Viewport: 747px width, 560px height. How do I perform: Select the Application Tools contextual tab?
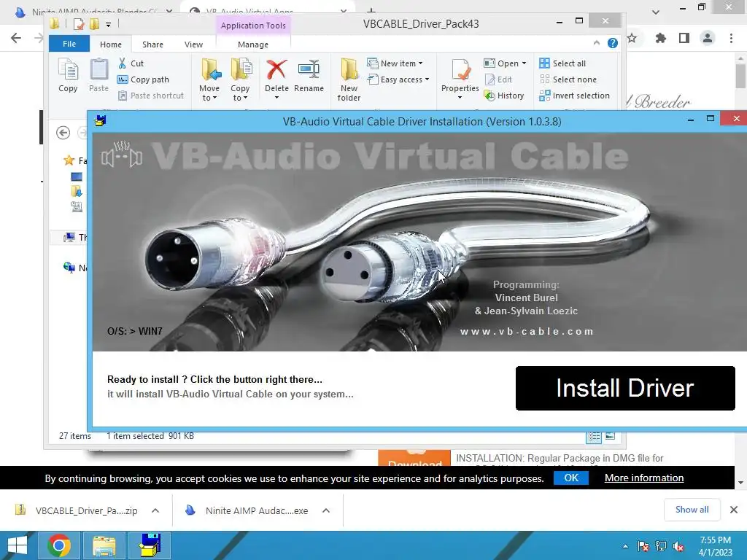pyautogui.click(x=253, y=26)
